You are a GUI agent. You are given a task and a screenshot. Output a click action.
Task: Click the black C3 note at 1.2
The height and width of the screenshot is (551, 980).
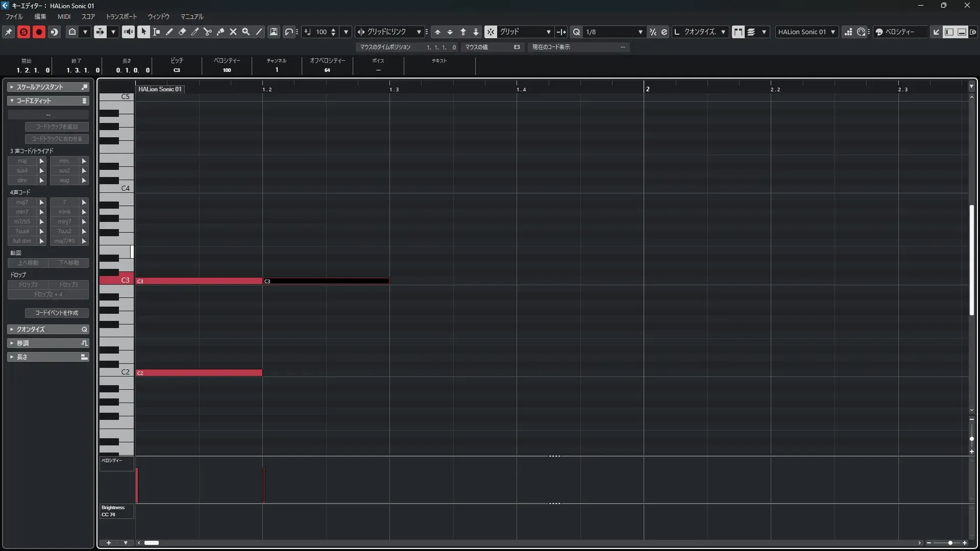(326, 281)
